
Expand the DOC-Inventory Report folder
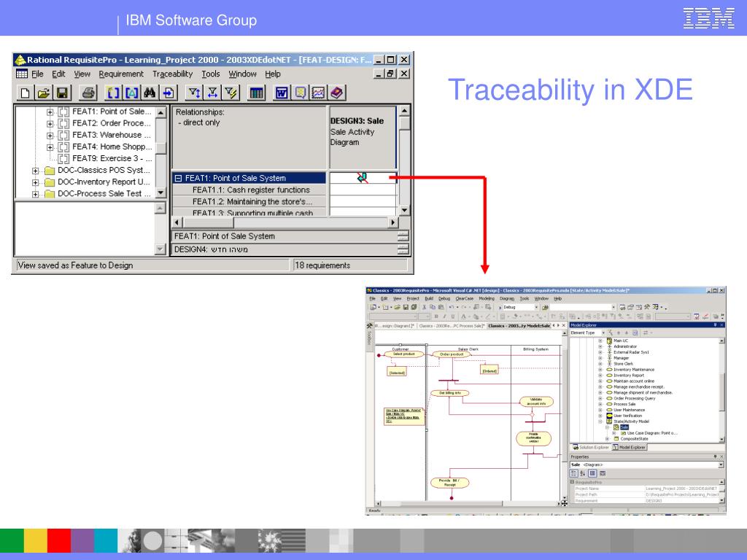[35, 182]
